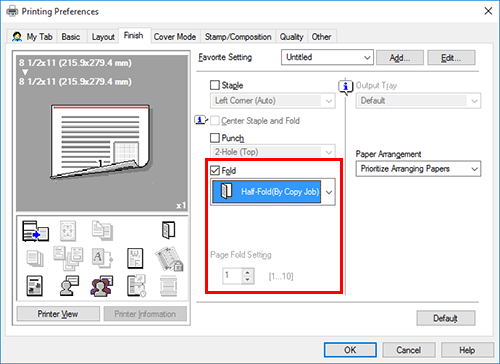Click the half-fold booklet icon in icon panel

click(168, 230)
